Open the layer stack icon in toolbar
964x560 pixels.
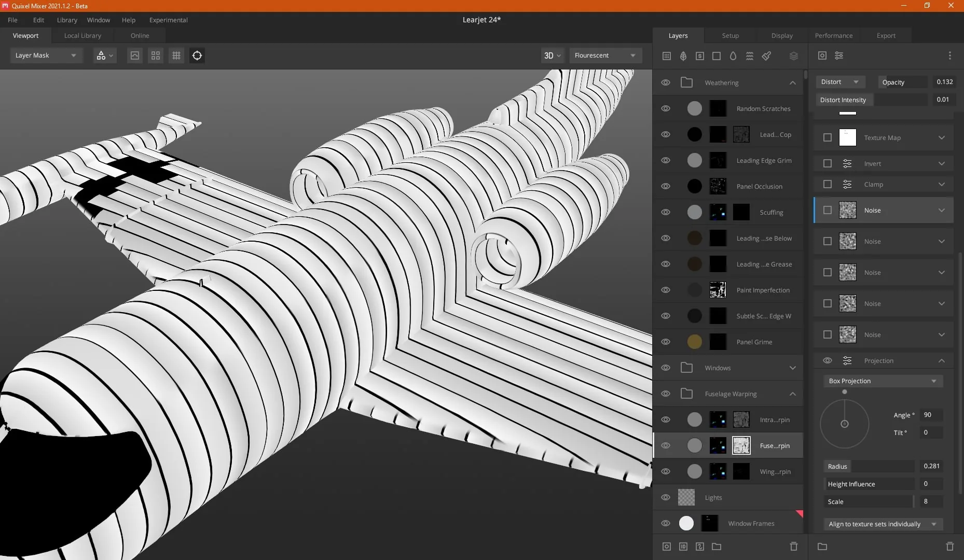[x=794, y=56]
